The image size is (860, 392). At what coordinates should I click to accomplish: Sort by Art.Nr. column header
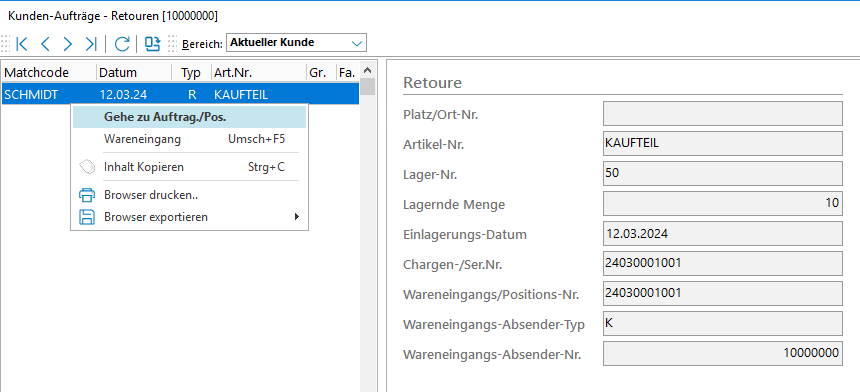pyautogui.click(x=258, y=72)
